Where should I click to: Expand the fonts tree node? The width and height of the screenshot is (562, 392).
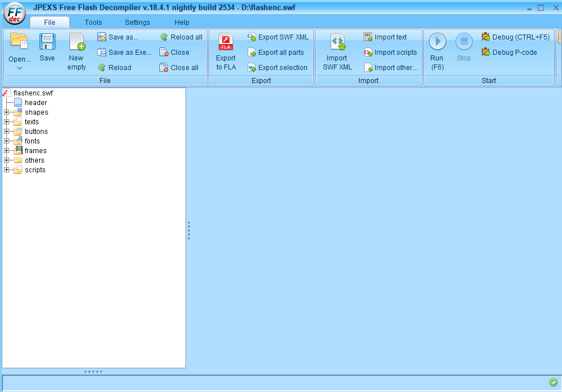(6, 141)
